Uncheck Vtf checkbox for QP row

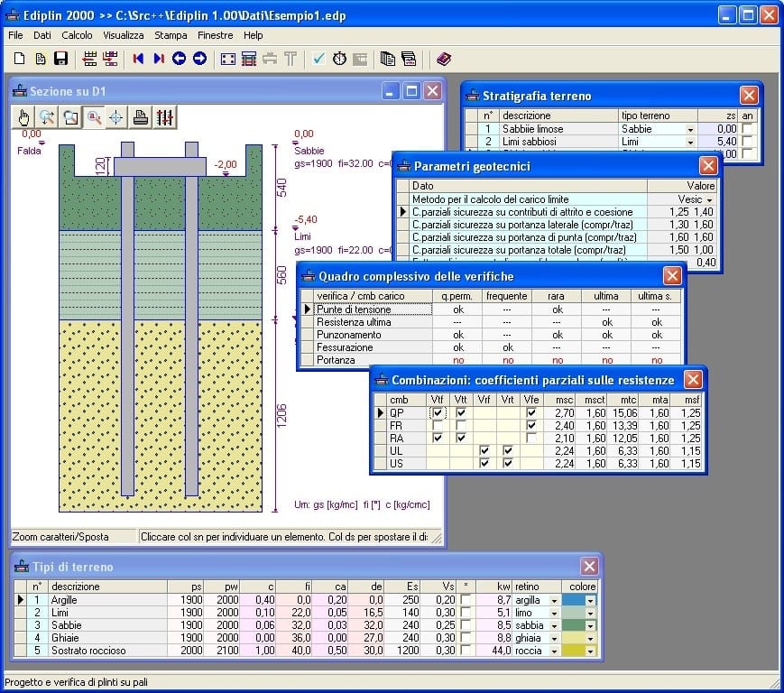[x=438, y=413]
